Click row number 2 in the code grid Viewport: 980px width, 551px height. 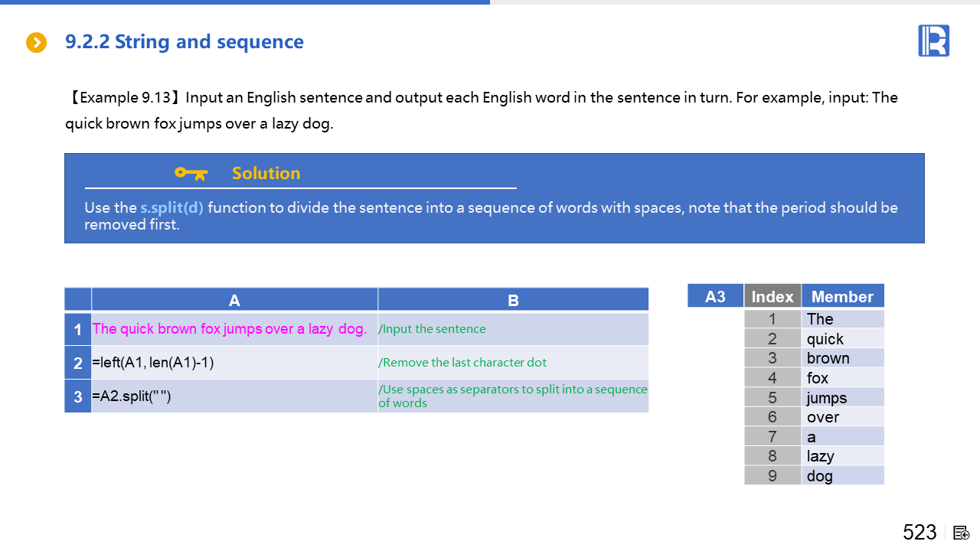pos(78,363)
